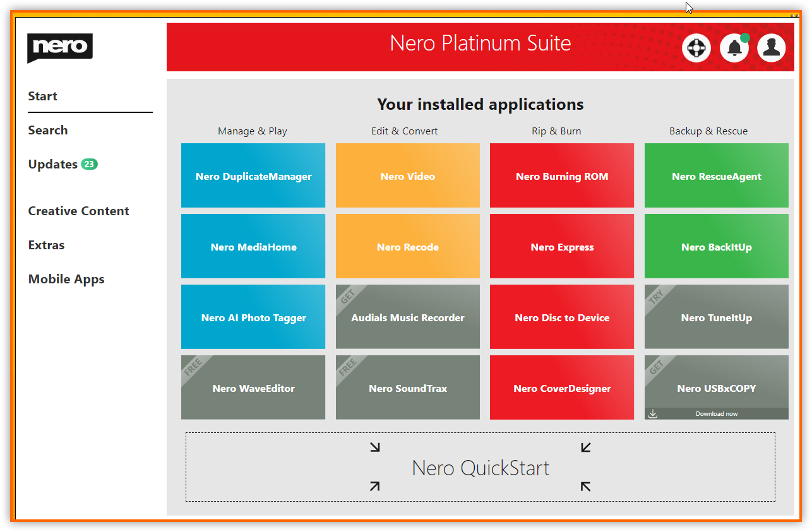Screen dimensions: 812x532
Task: Open Nero TuneItUp trial tile
Action: 717,317
